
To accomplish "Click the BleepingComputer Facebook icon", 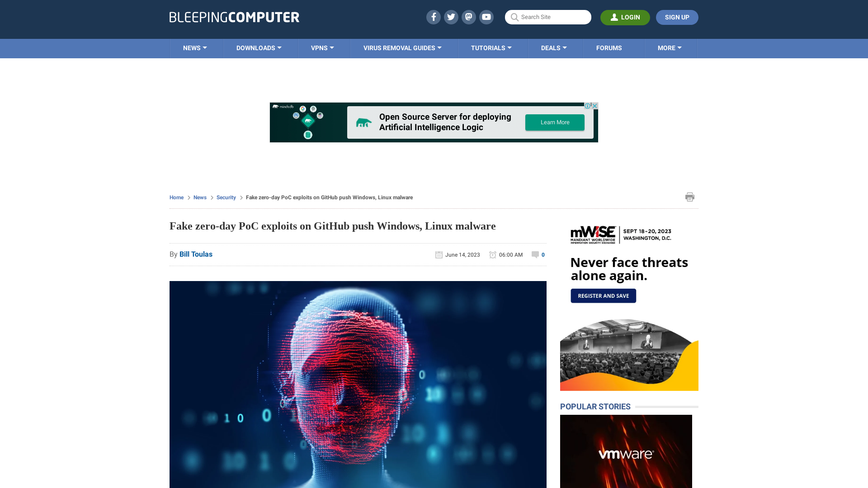I will 433,17.
